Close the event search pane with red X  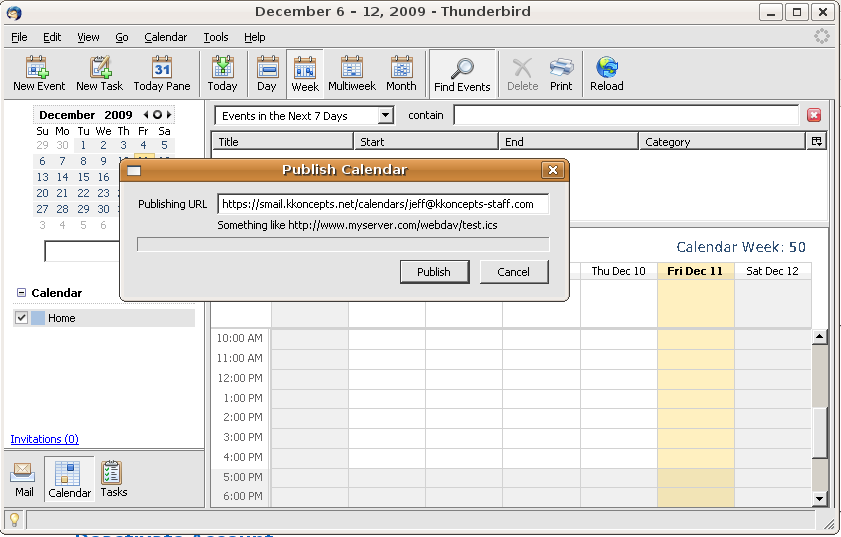(x=814, y=115)
